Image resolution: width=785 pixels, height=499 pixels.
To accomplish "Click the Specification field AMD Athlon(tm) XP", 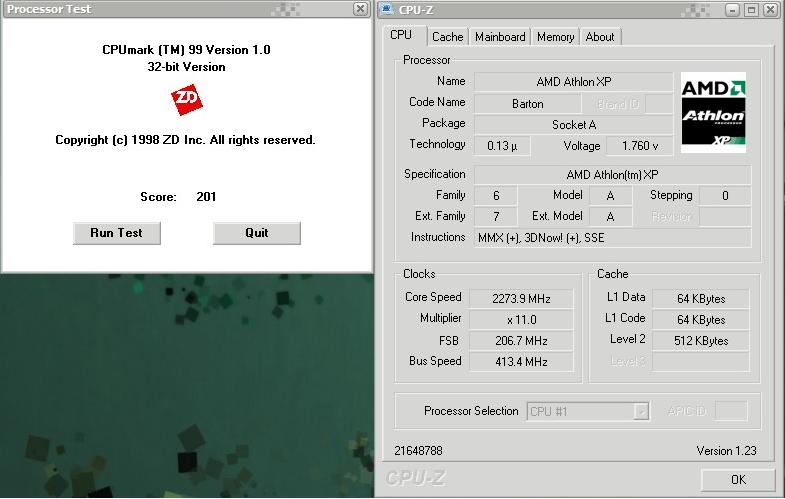I will [x=612, y=175].
